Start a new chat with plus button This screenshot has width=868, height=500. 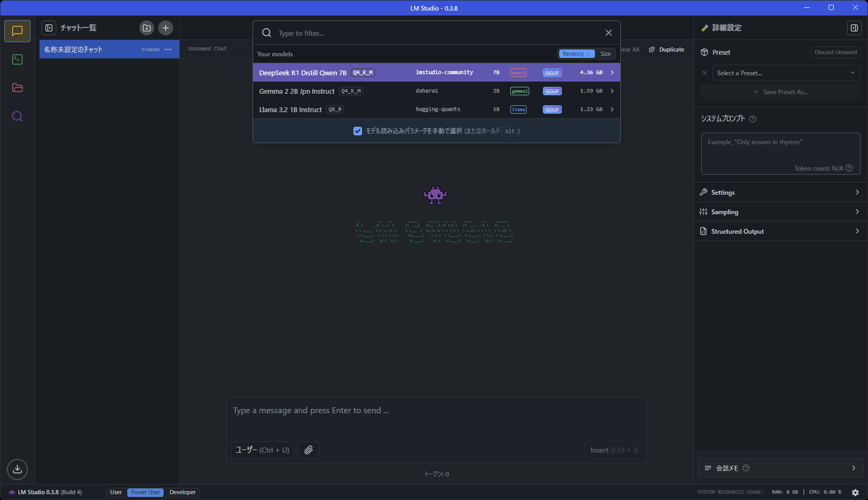coord(166,28)
